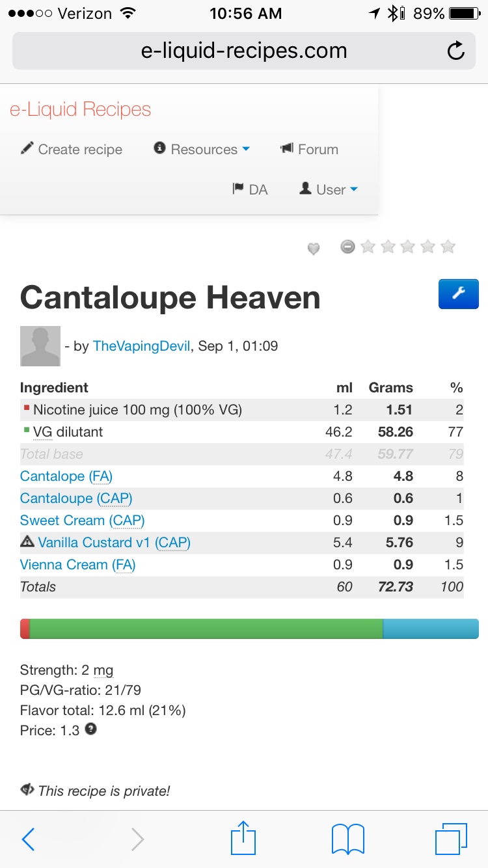
Task: Tap the blue wrench adapt-recipe button
Action: pos(459,294)
